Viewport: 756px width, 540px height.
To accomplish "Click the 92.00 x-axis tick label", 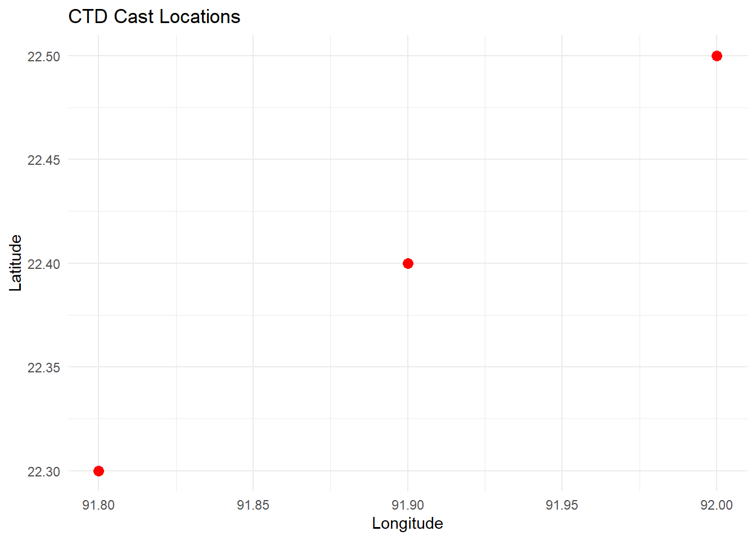I will coord(717,505).
